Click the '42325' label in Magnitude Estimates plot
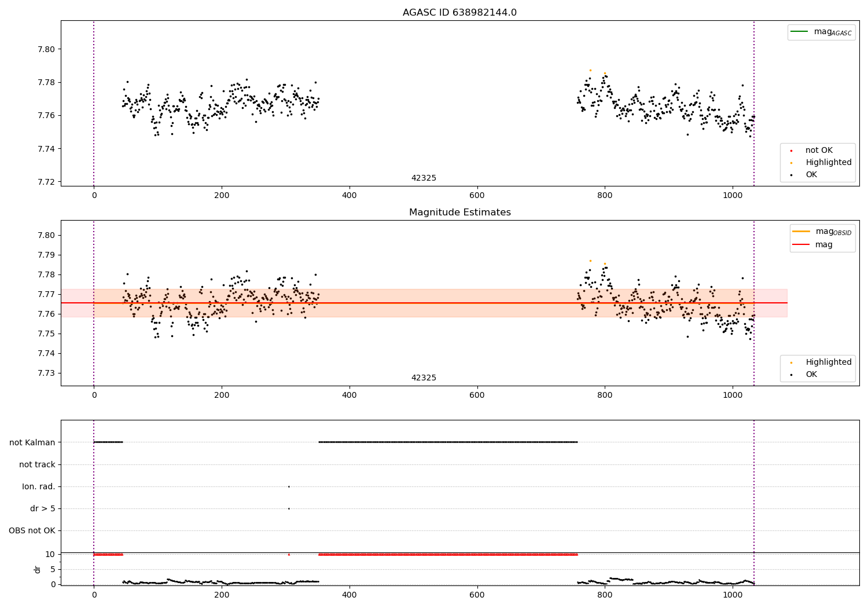 424,378
